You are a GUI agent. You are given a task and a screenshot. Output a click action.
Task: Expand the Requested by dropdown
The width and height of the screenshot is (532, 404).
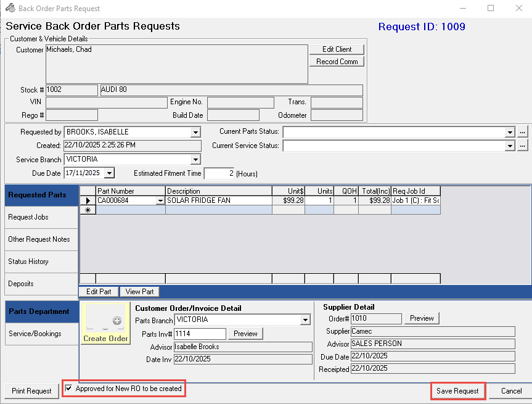point(195,132)
